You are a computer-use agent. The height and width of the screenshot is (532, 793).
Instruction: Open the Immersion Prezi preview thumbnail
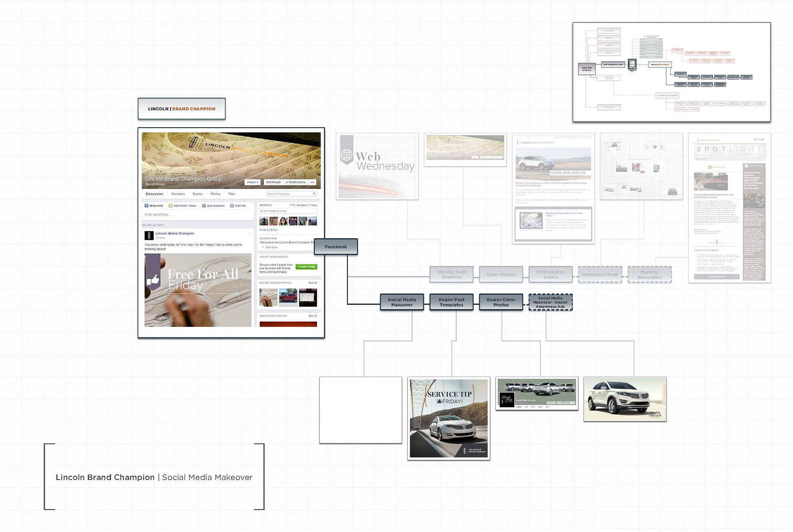click(641, 167)
